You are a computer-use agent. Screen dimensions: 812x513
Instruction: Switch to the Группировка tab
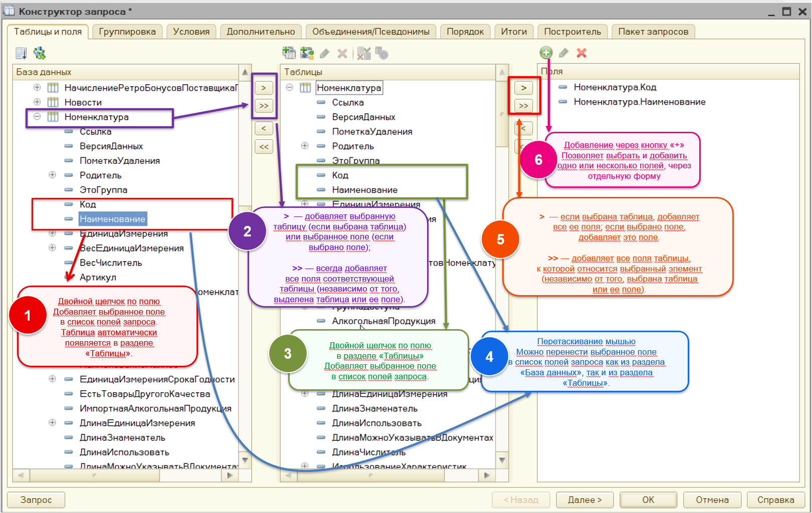tap(127, 32)
